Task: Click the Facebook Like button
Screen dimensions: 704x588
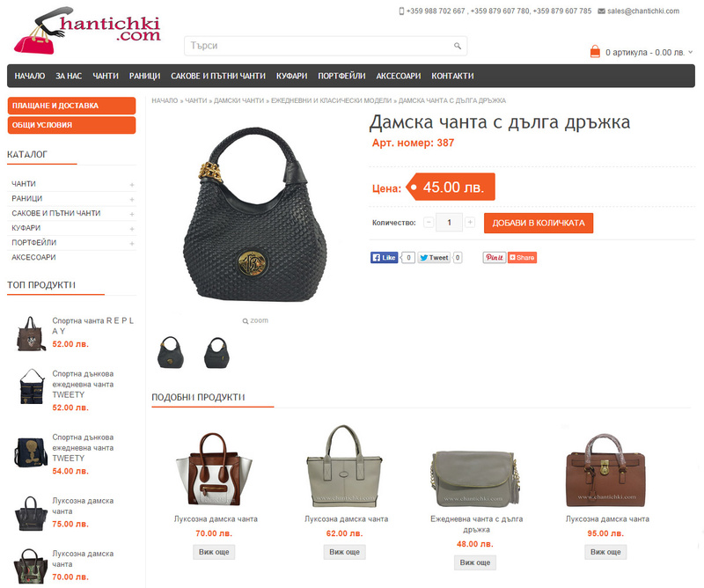Action: click(385, 257)
